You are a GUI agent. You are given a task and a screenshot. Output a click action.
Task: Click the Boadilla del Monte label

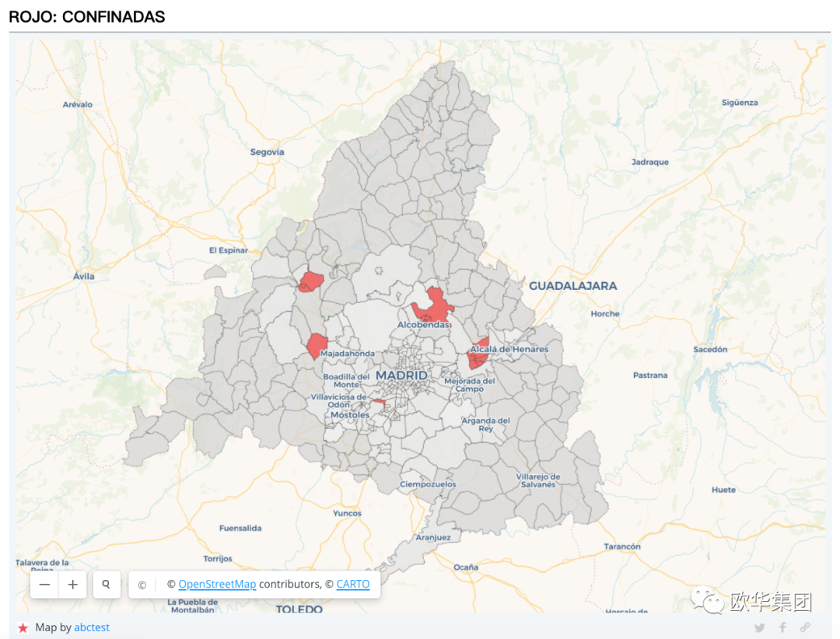(x=346, y=380)
